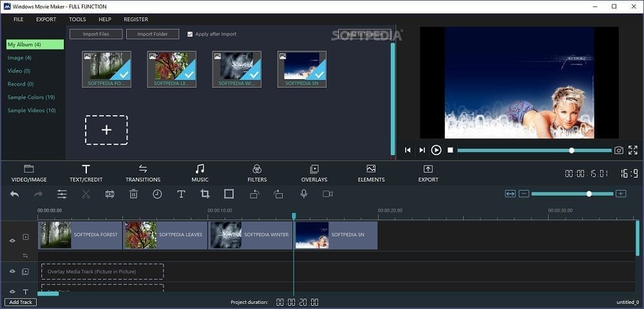
Task: Switch to FILTERS tab
Action: 257,173
